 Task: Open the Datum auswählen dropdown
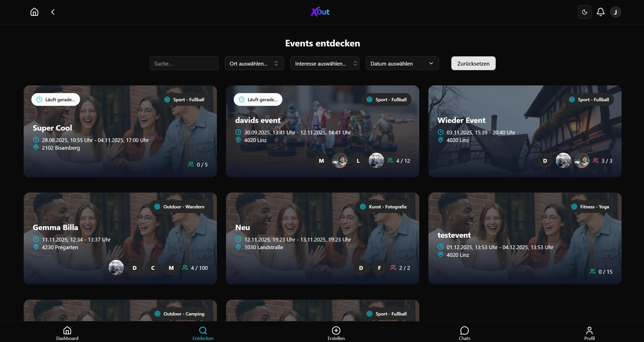coord(402,64)
